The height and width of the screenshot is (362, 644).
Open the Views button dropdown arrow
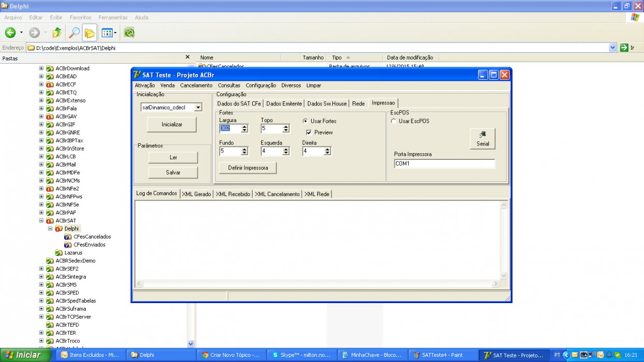[115, 33]
